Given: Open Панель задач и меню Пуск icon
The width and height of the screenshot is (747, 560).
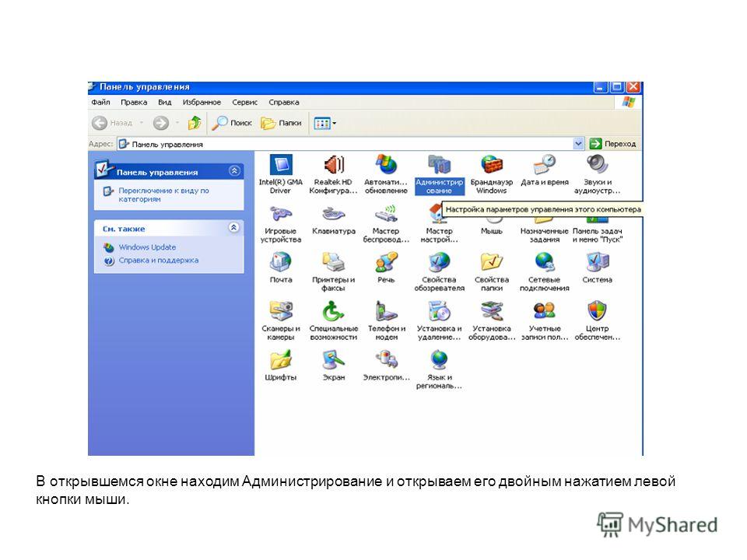Looking at the screenshot, I should click(597, 229).
